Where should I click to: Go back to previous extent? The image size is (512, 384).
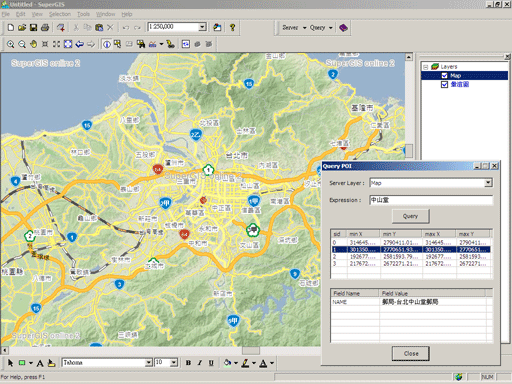click(79, 44)
